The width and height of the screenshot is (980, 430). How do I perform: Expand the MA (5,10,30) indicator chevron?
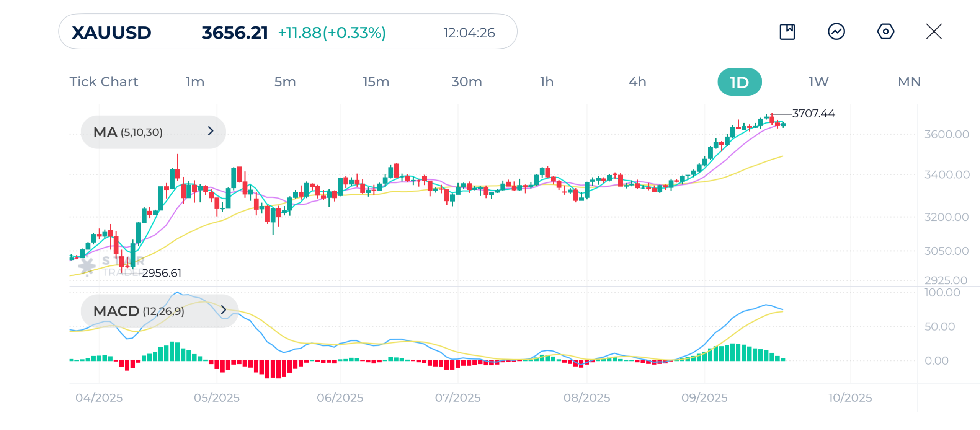(211, 131)
